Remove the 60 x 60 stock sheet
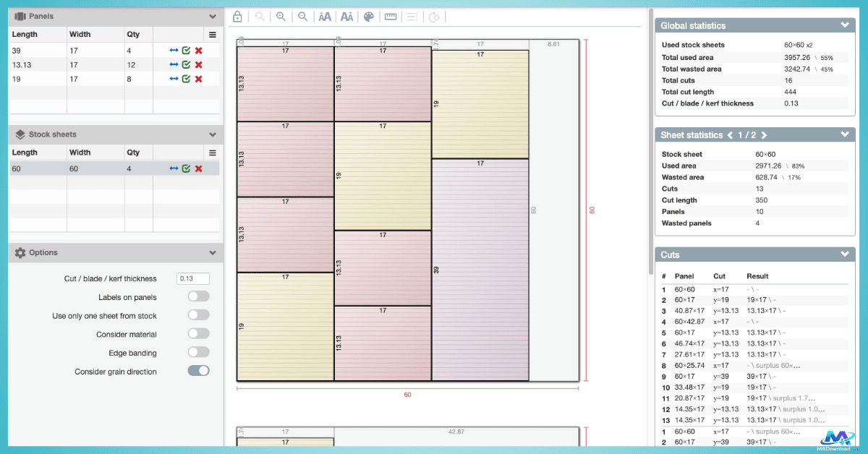The height and width of the screenshot is (454, 868). [x=199, y=168]
